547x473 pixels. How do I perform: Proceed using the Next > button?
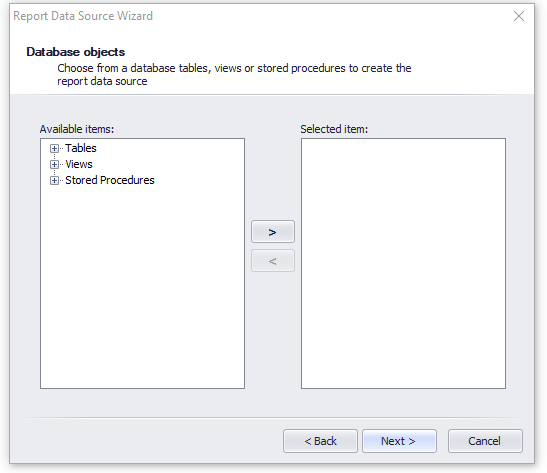[399, 441]
